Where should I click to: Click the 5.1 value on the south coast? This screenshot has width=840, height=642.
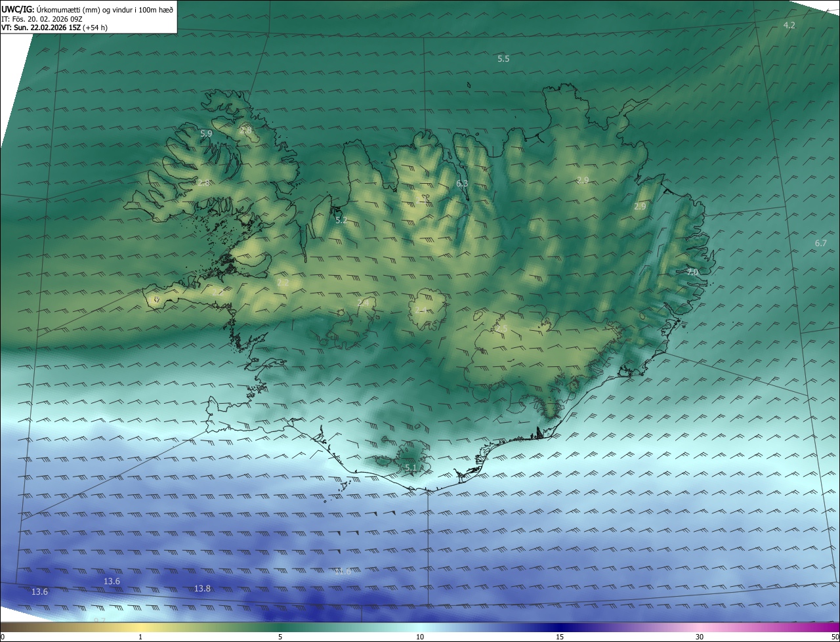411,468
